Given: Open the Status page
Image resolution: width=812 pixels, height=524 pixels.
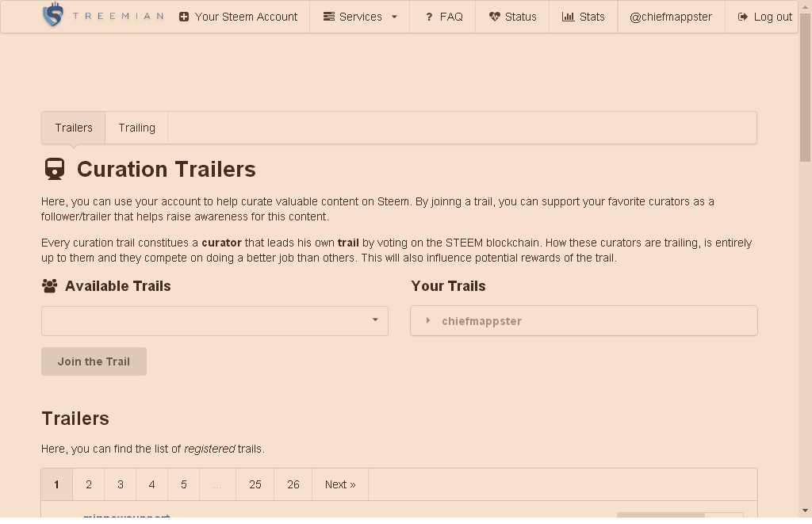Looking at the screenshot, I should click(x=513, y=17).
